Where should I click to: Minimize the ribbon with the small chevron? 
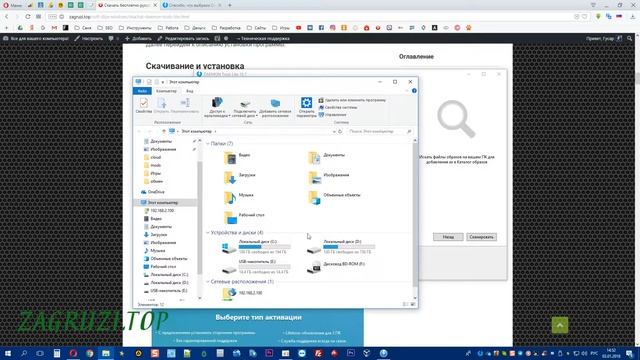pos(407,91)
